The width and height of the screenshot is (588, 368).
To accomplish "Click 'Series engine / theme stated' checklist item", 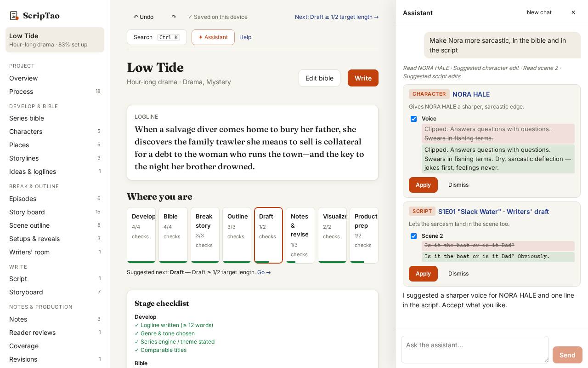I will (175, 342).
